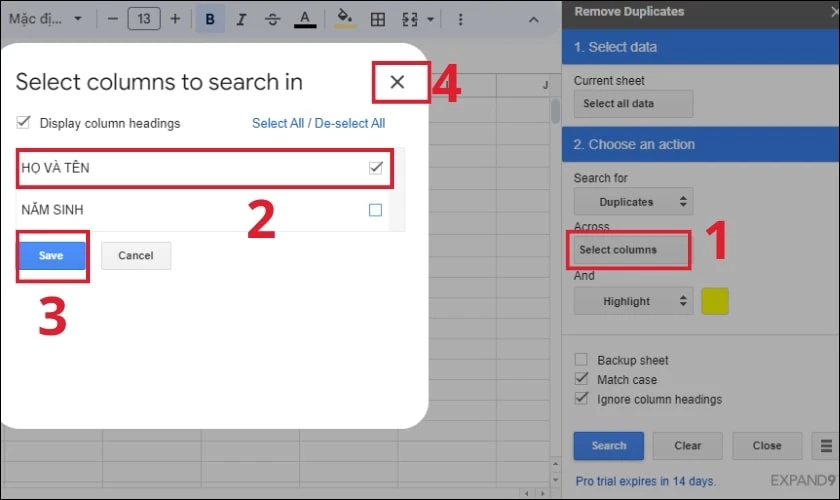The image size is (840, 500).
Task: Apply strikethrough formatting
Action: click(x=272, y=19)
